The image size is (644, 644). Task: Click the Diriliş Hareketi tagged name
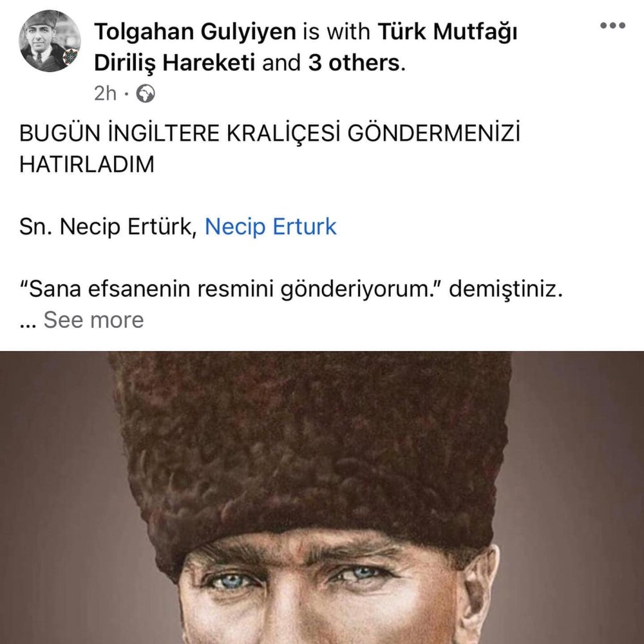[175, 63]
